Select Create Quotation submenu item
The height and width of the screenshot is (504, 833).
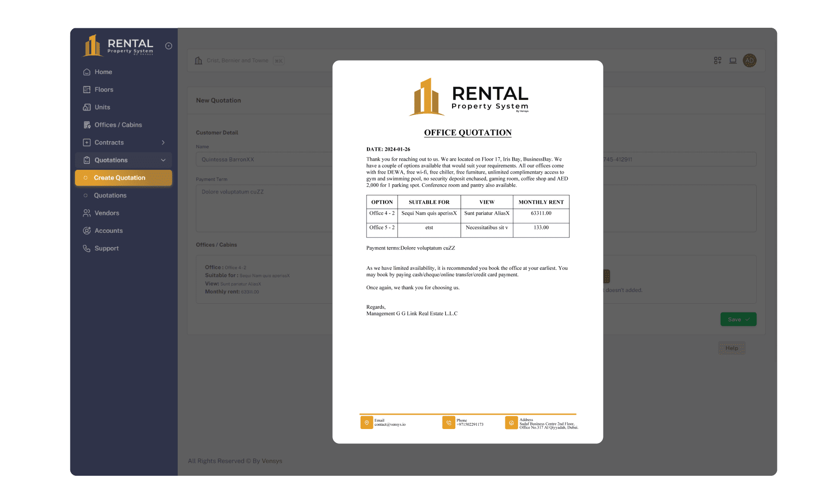click(124, 178)
